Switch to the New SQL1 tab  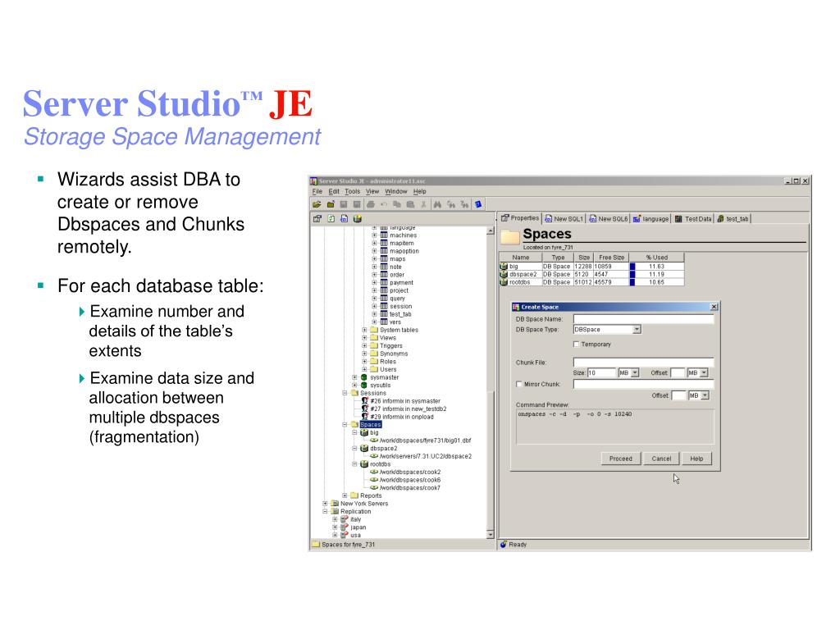[x=564, y=219]
